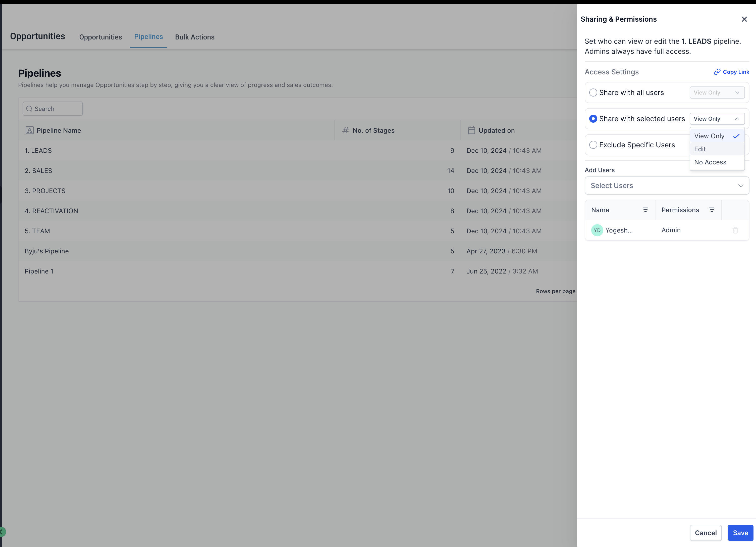Select Share with selected users radio

pos(593,119)
